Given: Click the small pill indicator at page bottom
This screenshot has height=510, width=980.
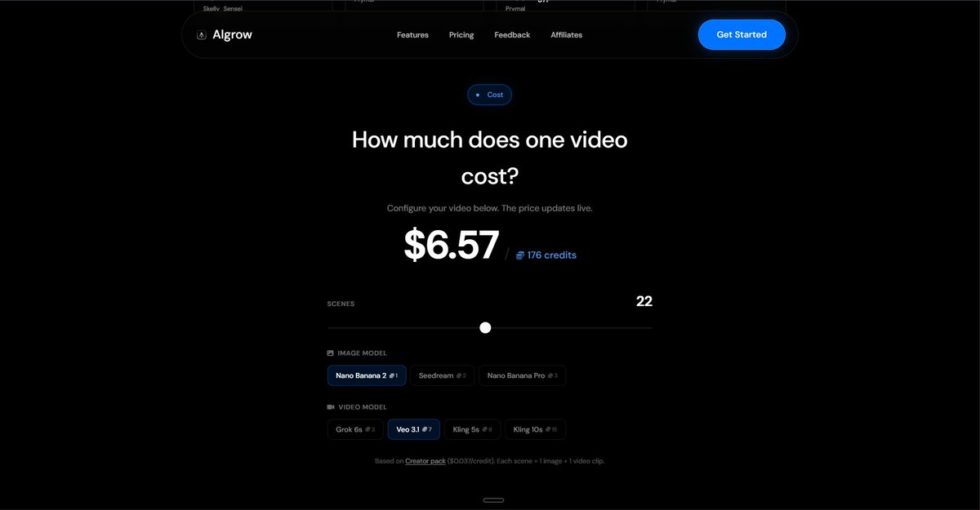Looking at the screenshot, I should [x=493, y=499].
